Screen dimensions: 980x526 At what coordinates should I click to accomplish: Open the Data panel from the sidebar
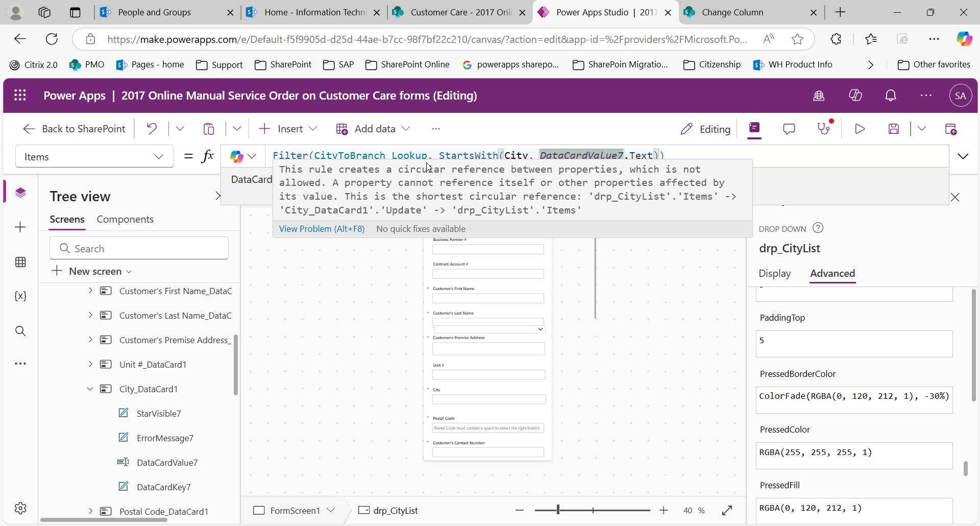[x=20, y=262]
